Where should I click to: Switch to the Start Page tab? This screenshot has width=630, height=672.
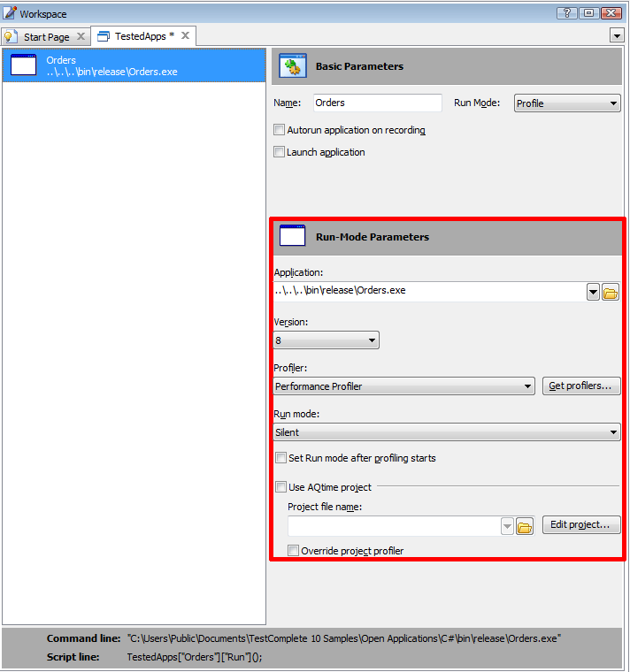point(46,37)
